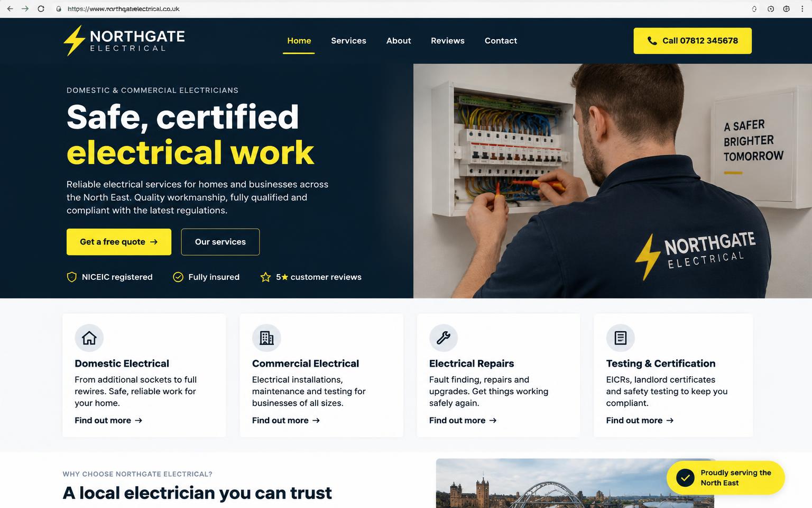
Task: Go to the About page
Action: [399, 41]
